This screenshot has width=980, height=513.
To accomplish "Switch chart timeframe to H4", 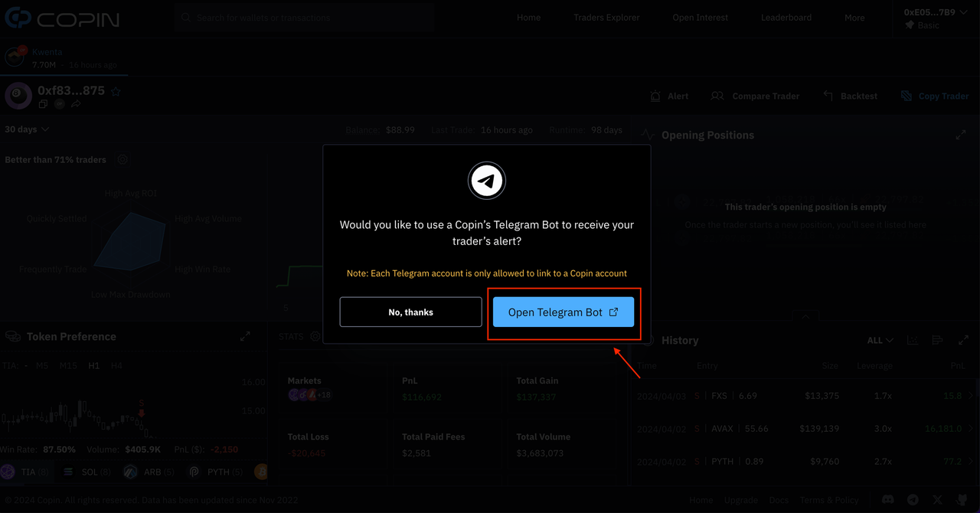I will (x=116, y=366).
